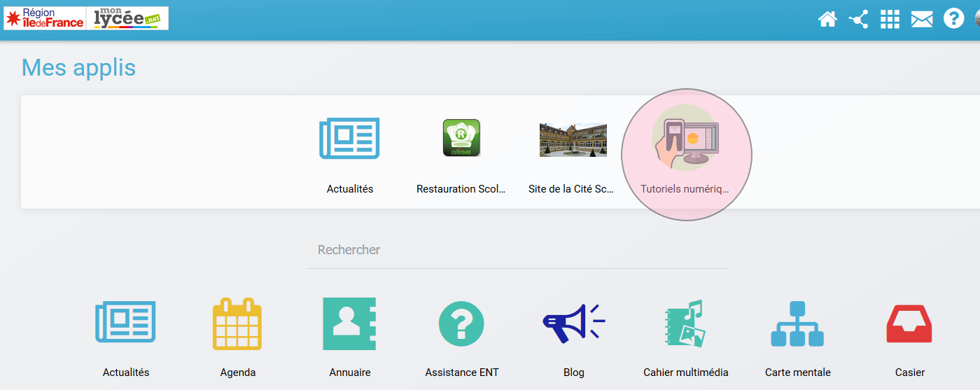Open the Blog megaphone app

(573, 324)
